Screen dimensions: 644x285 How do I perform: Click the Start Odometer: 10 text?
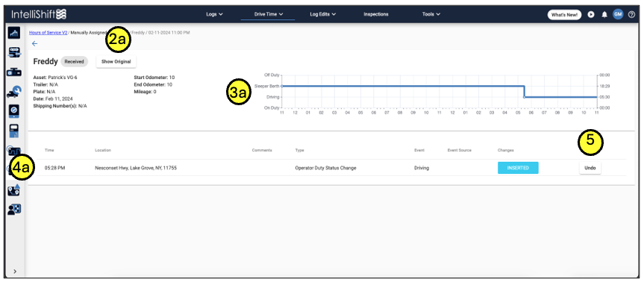click(154, 77)
